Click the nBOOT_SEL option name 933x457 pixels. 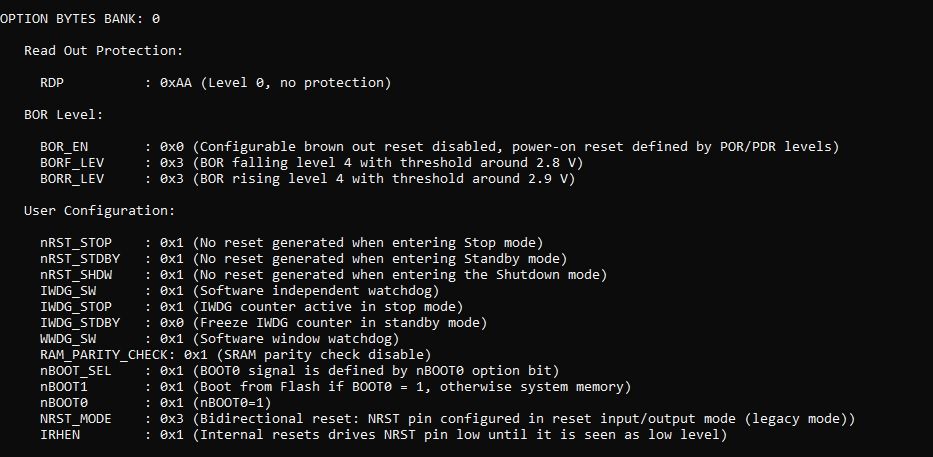point(76,370)
